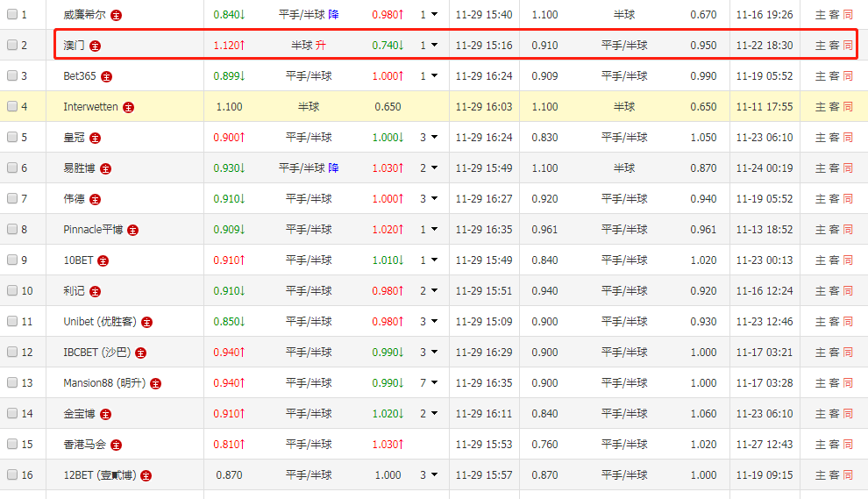This screenshot has width=868, height=499.
Task: Click the 客 link in 利记 row
Action: tap(834, 291)
